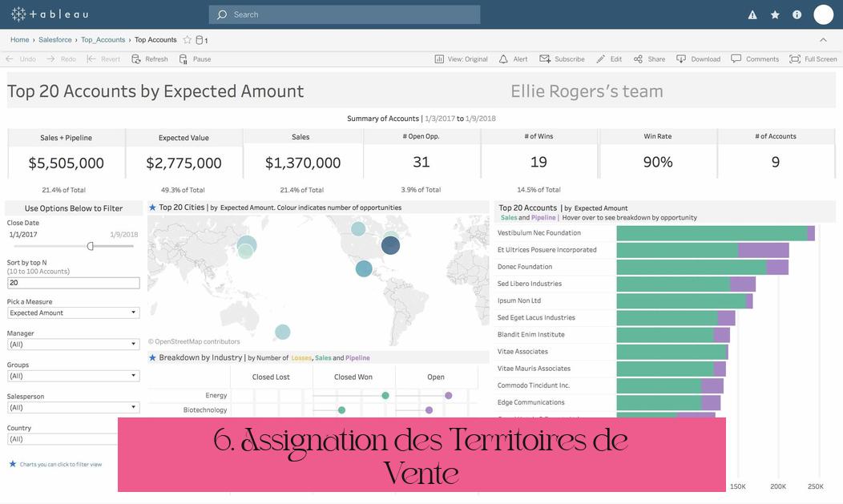Click Sed Eget Lacus Industries label
The height and width of the screenshot is (504, 843).
click(x=536, y=317)
